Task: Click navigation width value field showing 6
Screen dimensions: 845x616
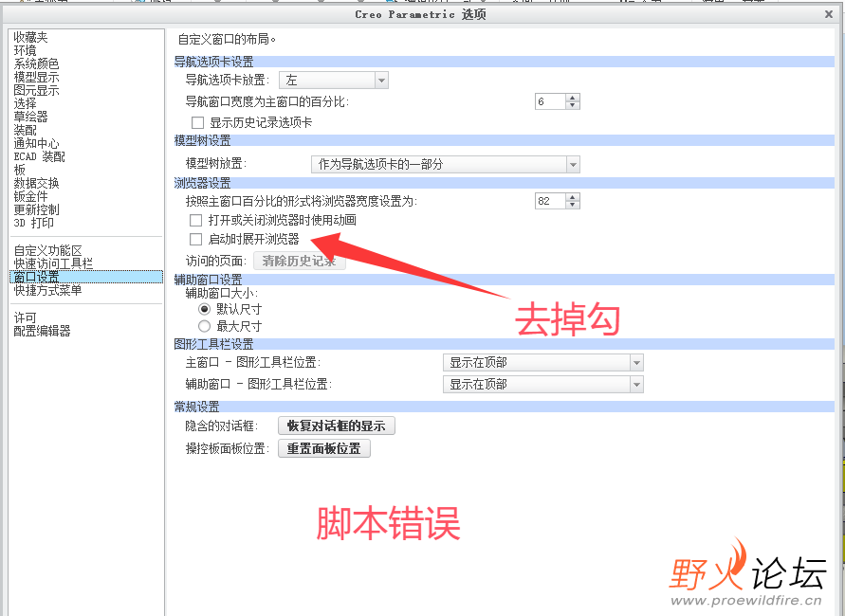Action: [x=550, y=101]
